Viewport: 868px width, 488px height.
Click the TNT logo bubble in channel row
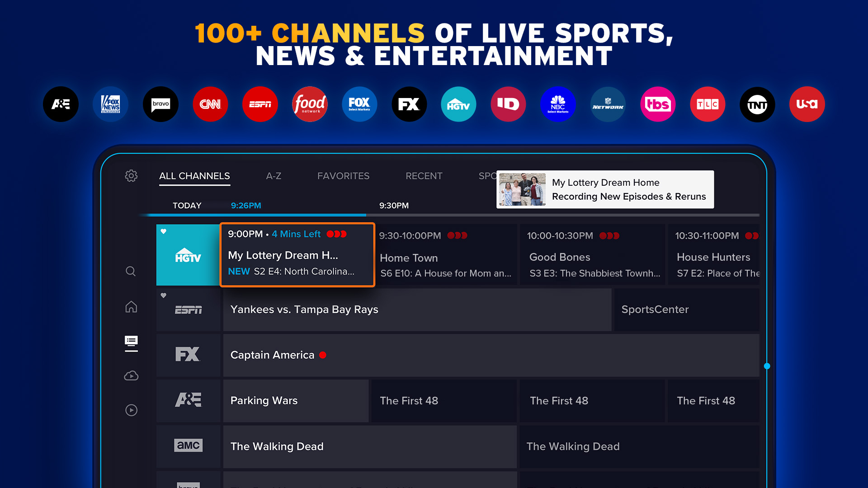click(x=757, y=104)
